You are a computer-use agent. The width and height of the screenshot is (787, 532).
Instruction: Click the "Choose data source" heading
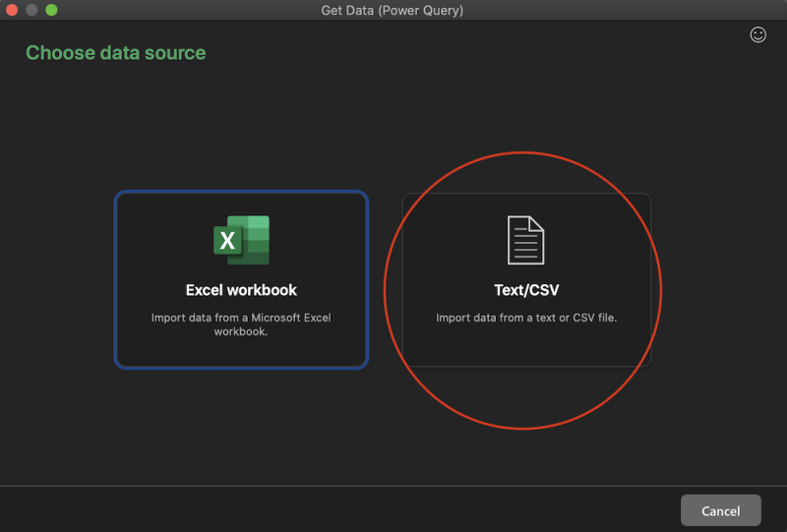(116, 53)
